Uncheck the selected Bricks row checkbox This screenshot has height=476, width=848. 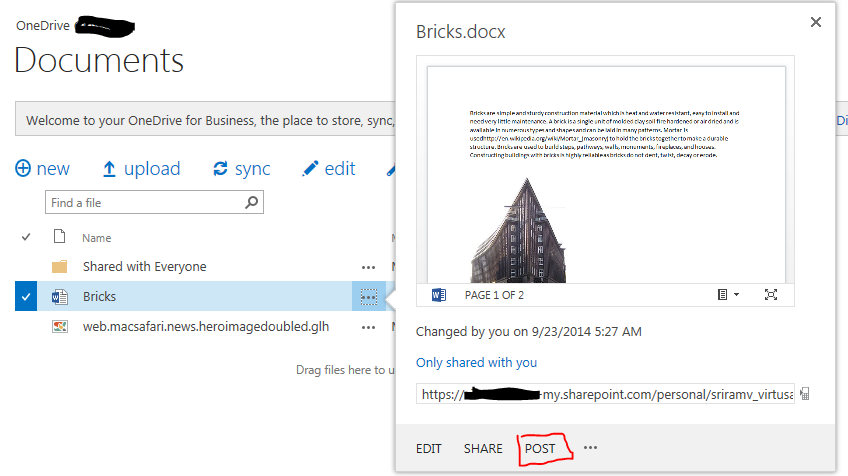[26, 296]
